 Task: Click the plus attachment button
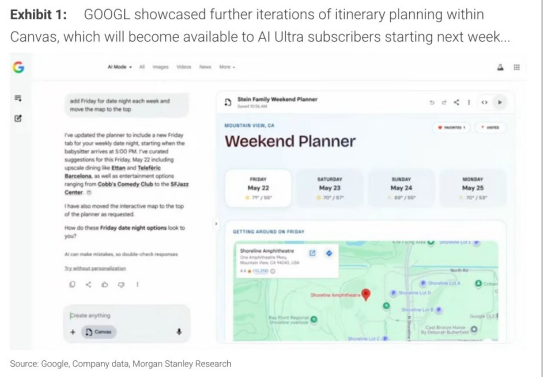(73, 332)
